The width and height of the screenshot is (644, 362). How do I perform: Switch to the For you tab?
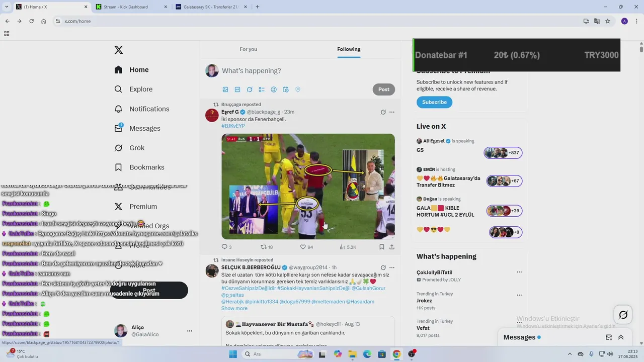click(249, 49)
